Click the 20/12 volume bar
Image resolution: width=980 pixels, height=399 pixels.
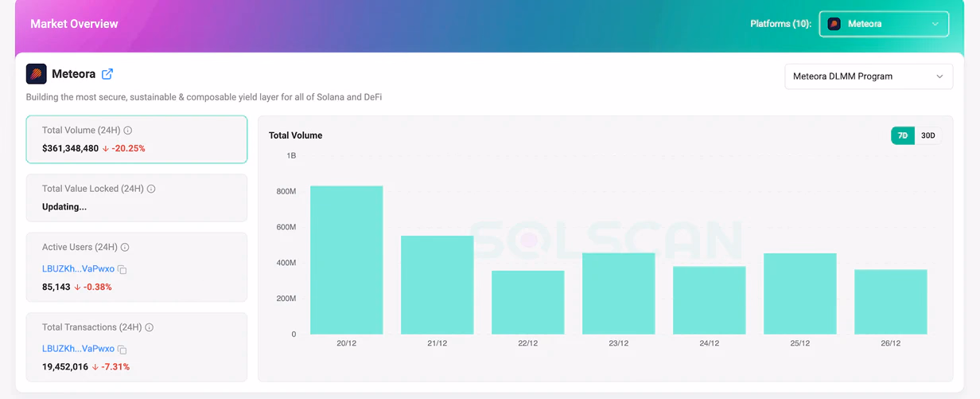click(x=347, y=260)
